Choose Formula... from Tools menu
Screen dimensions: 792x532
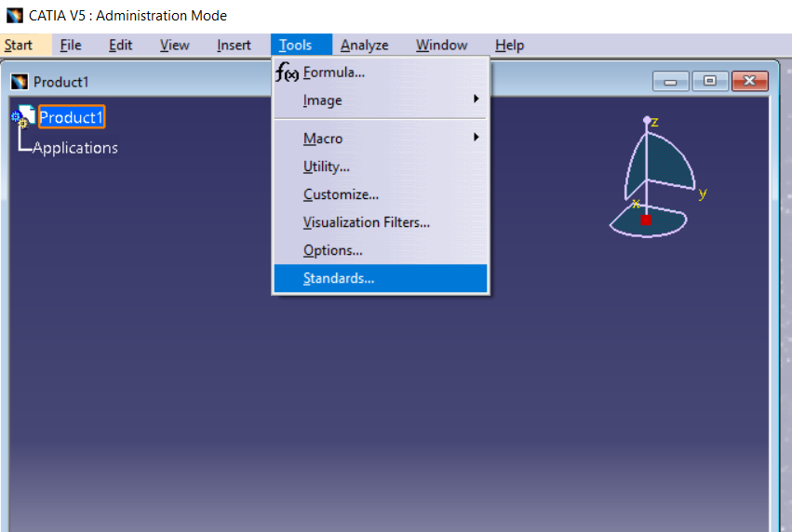[x=381, y=73]
